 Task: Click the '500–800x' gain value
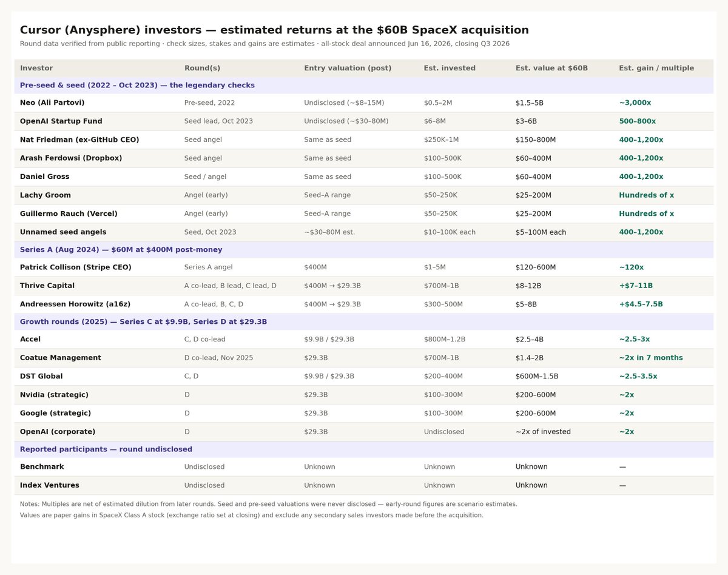pos(637,121)
